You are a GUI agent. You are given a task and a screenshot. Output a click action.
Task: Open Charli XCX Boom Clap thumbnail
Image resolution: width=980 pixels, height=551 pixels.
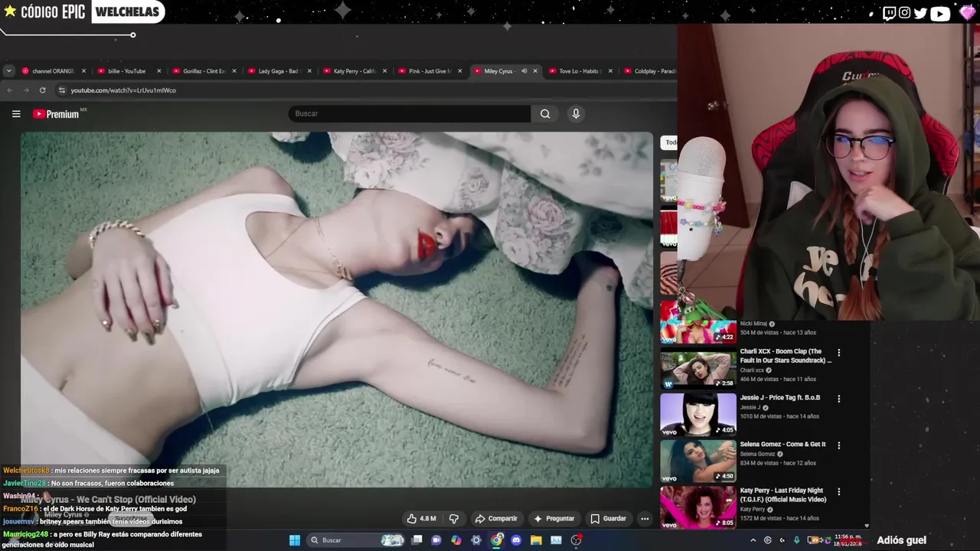point(698,368)
